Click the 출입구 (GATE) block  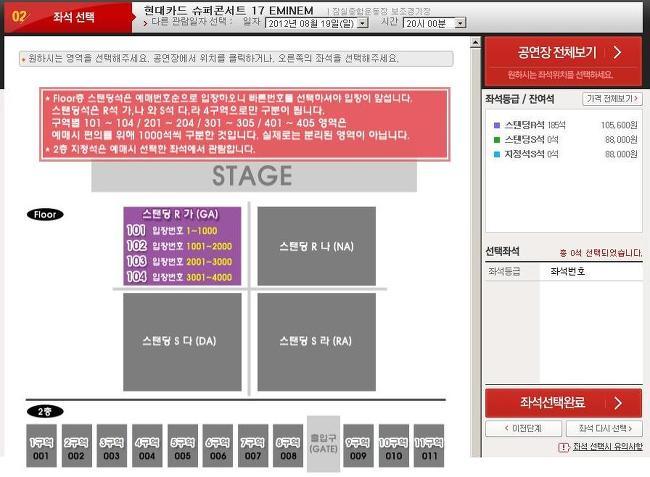pos(323,444)
